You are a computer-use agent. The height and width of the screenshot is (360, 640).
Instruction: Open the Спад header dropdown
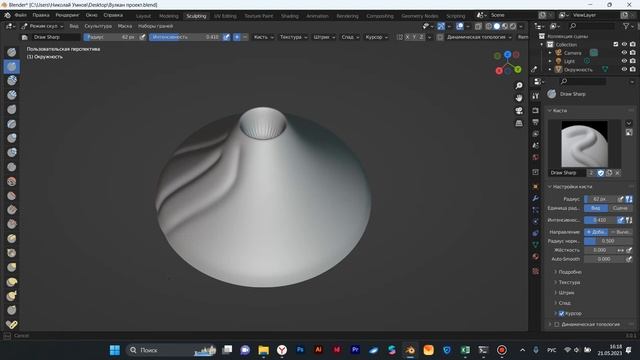pos(350,37)
